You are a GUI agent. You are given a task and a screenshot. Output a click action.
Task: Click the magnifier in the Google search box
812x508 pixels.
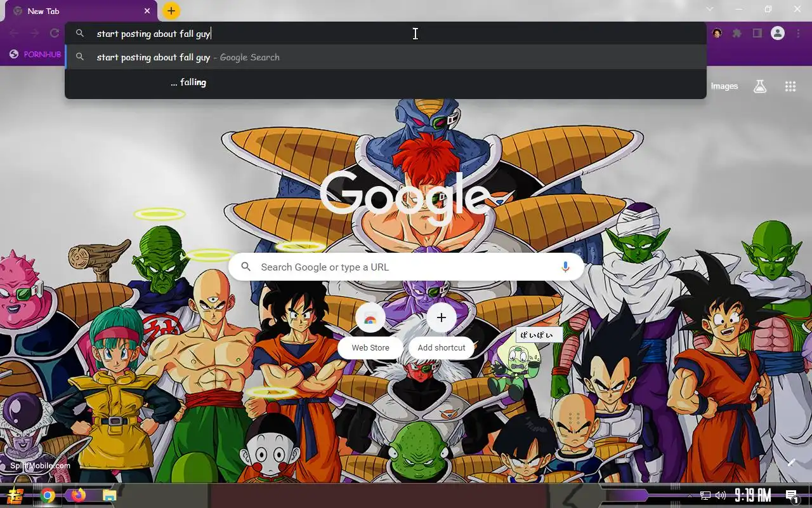click(246, 267)
